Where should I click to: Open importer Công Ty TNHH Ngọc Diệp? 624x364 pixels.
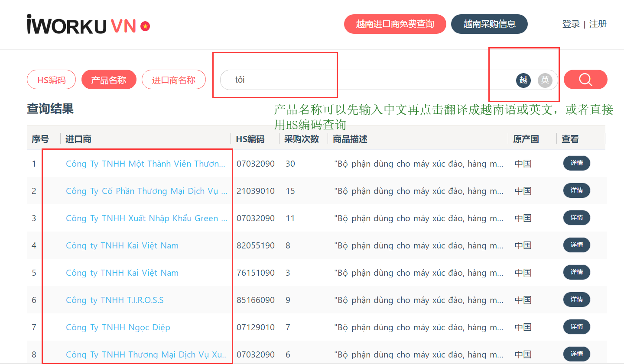point(118,327)
